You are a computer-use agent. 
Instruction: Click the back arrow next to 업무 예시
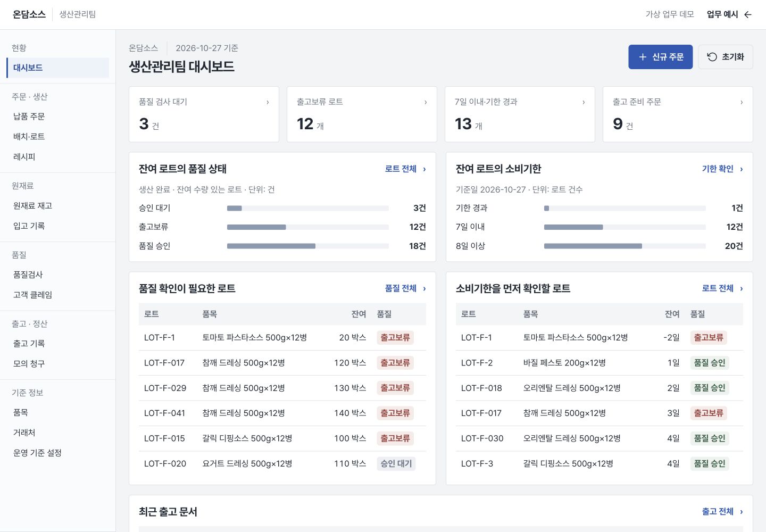click(x=747, y=14)
